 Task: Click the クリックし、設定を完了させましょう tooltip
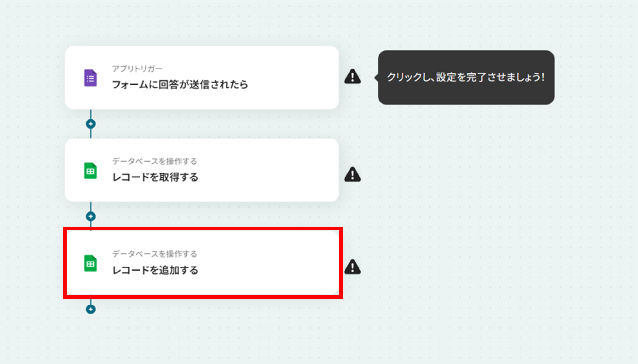[466, 78]
